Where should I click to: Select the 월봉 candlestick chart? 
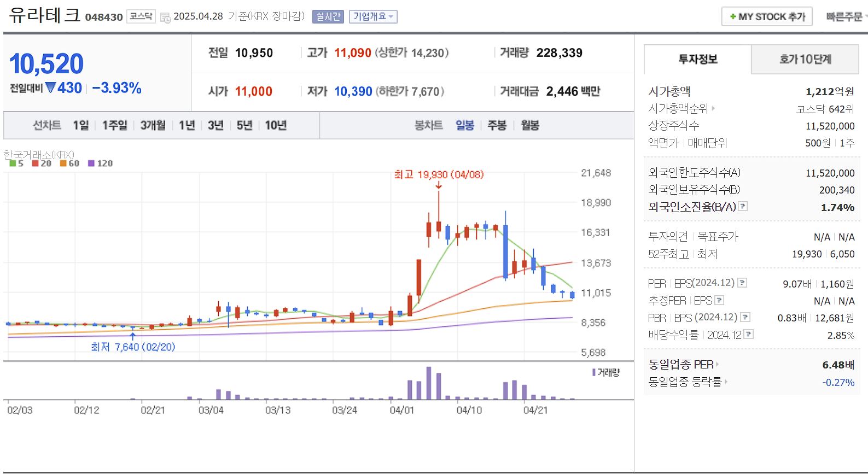530,125
